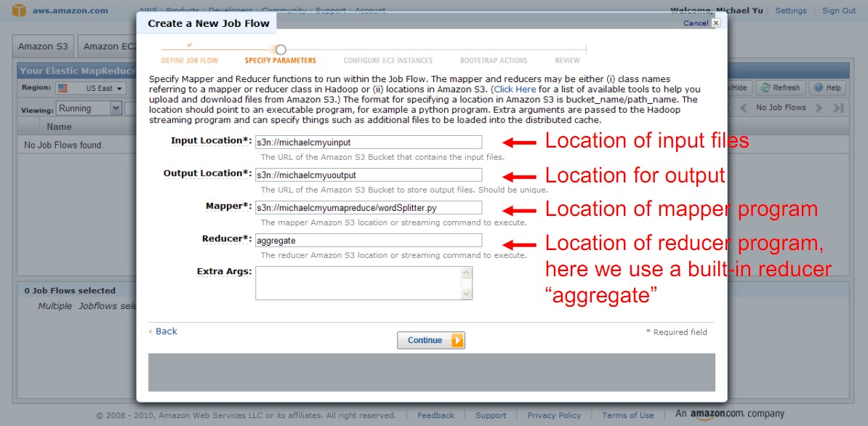Jump to the last page of job flows
The image size is (868, 426).
[x=838, y=108]
